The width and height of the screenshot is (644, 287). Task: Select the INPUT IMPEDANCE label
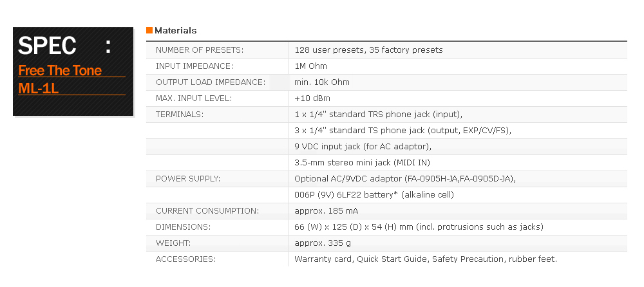(x=194, y=66)
